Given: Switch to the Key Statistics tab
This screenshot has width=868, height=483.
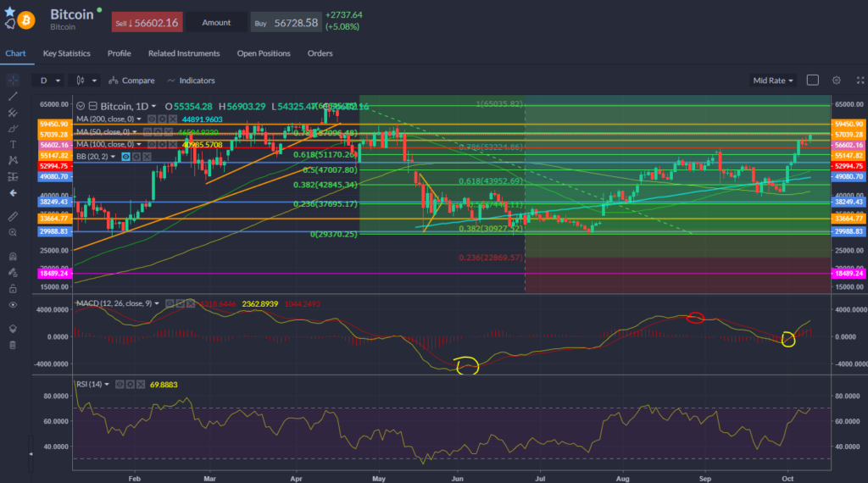Looking at the screenshot, I should [x=66, y=53].
